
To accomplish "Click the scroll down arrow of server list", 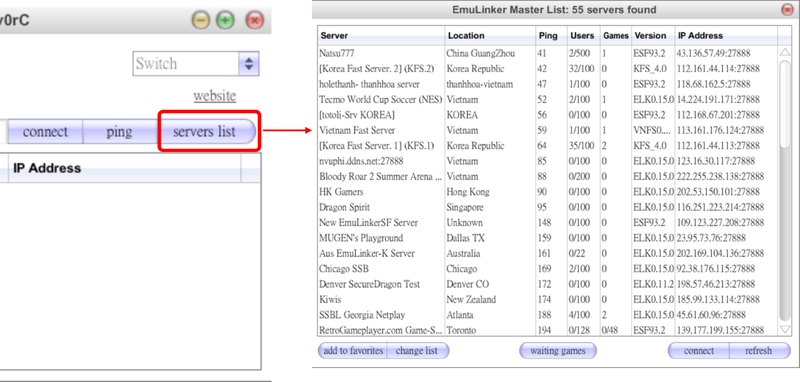I will tap(785, 330).
